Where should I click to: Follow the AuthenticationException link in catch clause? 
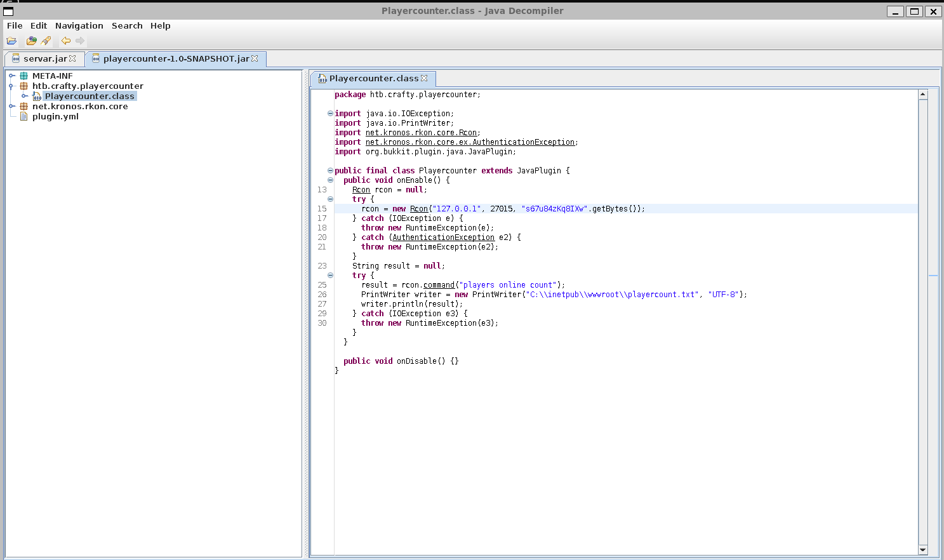[442, 237]
